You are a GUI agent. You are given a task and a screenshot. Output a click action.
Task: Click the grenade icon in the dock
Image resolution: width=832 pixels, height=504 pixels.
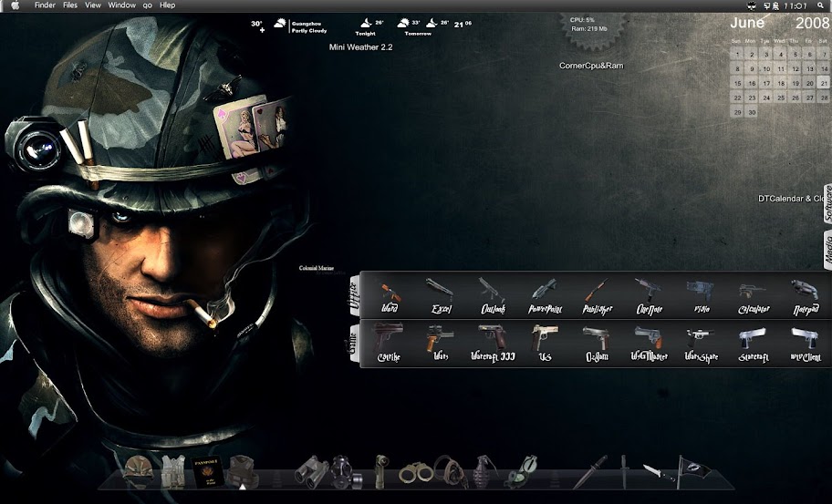tap(485, 470)
